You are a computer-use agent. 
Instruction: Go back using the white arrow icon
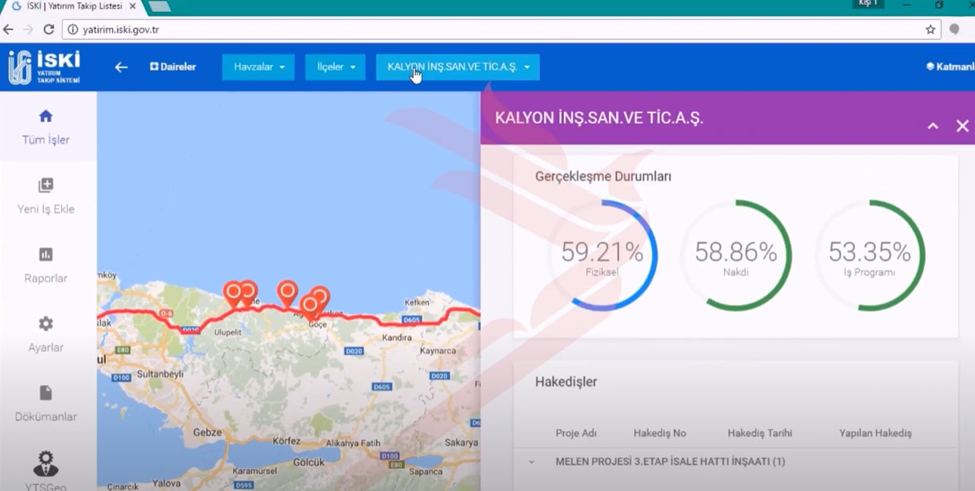(x=121, y=67)
